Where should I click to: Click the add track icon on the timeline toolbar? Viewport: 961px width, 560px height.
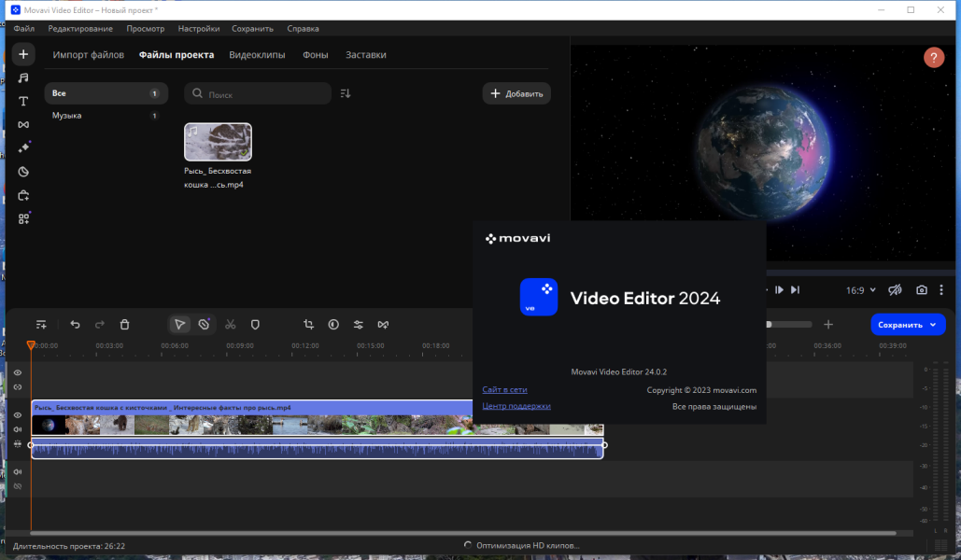coord(41,325)
